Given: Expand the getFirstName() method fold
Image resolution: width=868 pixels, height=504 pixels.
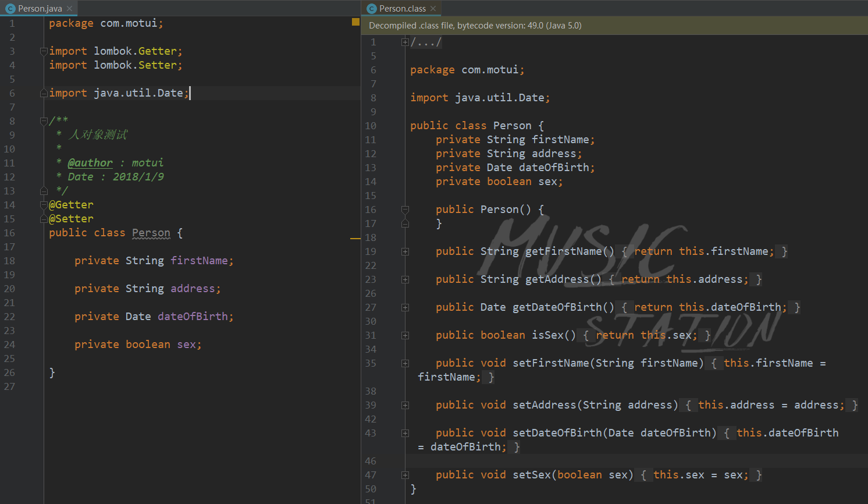Looking at the screenshot, I should click(x=405, y=251).
